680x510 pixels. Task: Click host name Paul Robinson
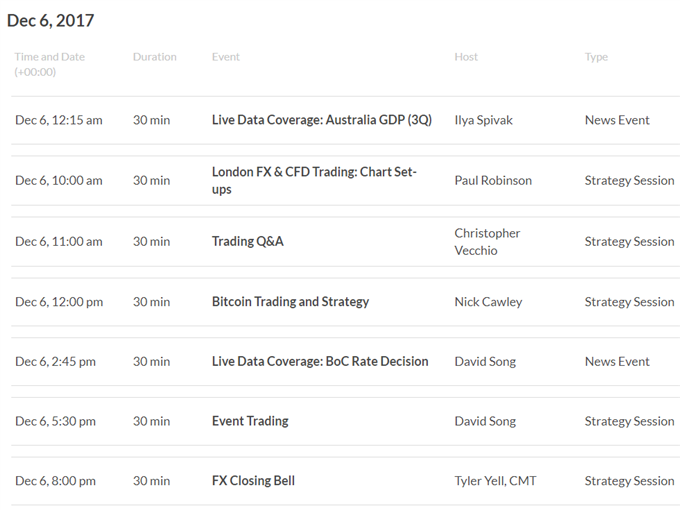(493, 181)
